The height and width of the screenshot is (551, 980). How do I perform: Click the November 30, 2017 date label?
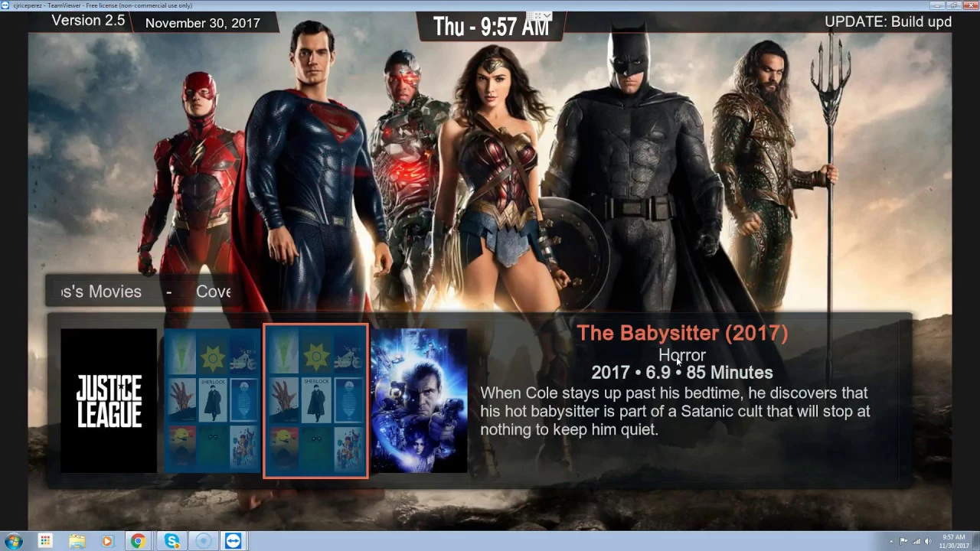pos(203,23)
